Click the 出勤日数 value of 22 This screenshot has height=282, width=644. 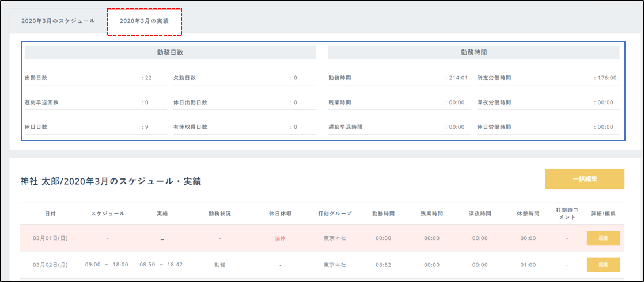[x=147, y=78]
